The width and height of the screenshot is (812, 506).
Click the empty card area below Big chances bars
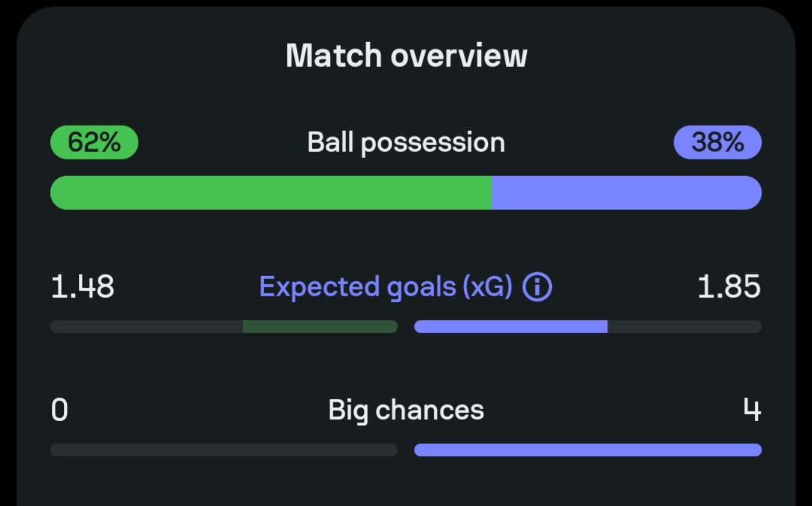tap(406, 485)
